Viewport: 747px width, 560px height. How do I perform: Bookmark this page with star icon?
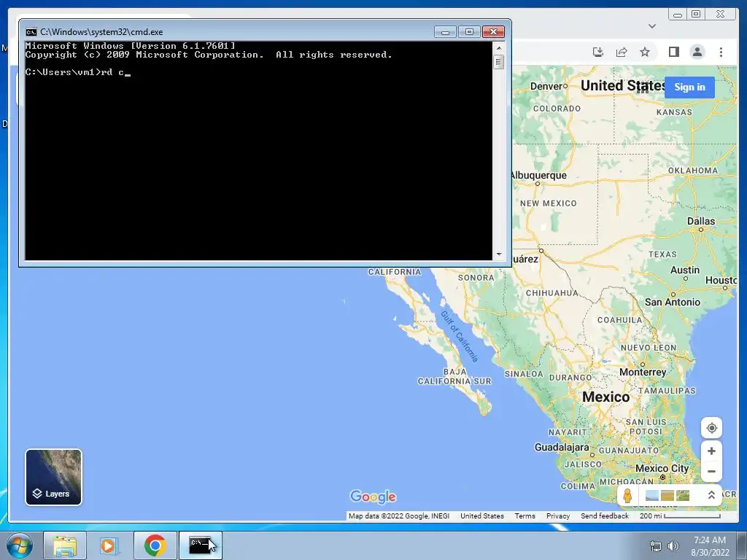(x=645, y=52)
